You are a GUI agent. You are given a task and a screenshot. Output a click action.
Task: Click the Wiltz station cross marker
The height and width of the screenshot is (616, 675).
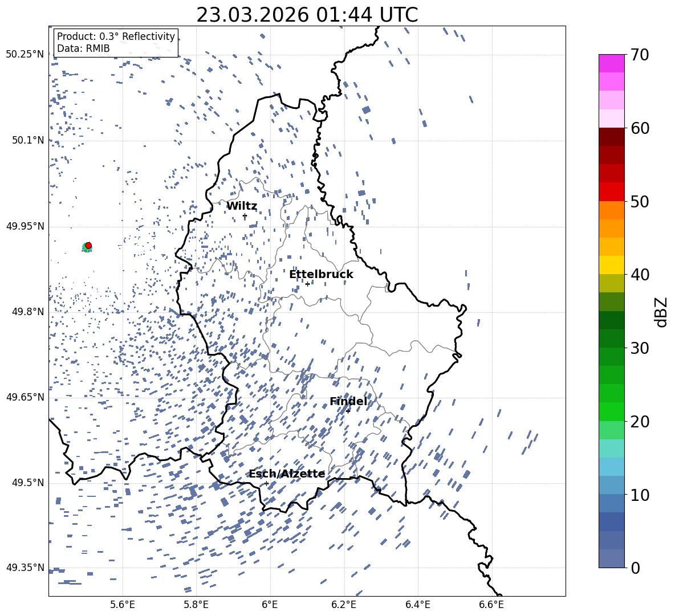[245, 216]
